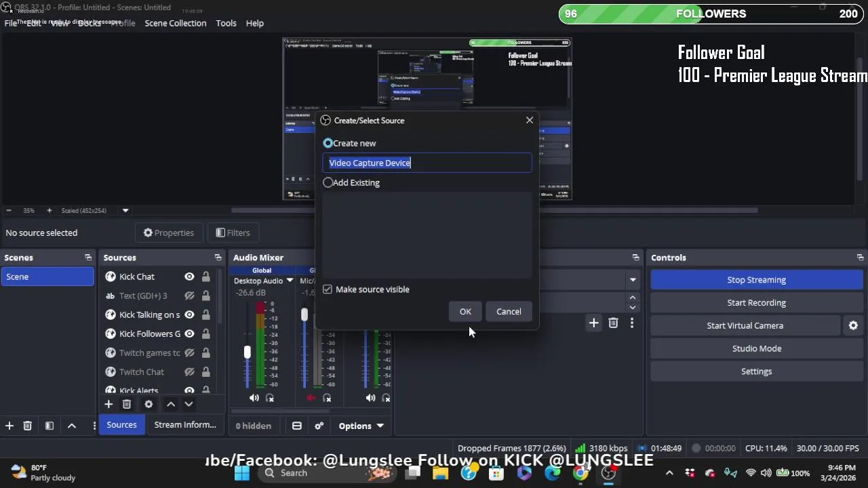The image size is (868, 488).
Task: Increase transition duration stepper arrow
Action: (633, 297)
